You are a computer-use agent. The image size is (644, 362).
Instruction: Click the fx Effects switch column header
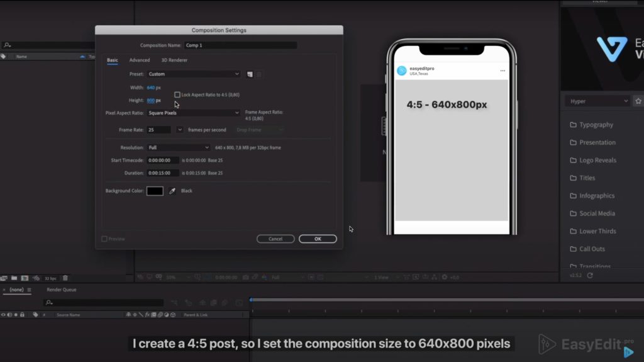tap(147, 315)
